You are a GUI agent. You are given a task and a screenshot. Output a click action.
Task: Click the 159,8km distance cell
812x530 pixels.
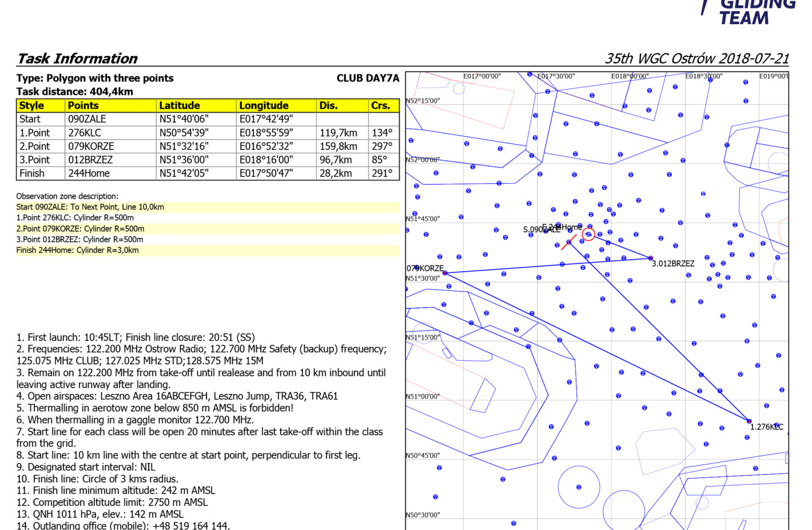(x=338, y=146)
